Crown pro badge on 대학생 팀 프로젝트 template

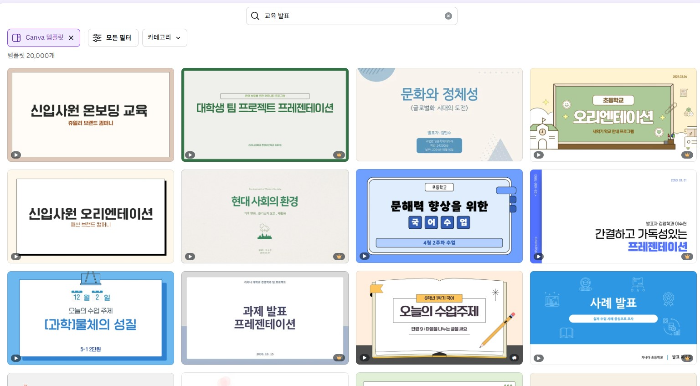[x=339, y=155]
